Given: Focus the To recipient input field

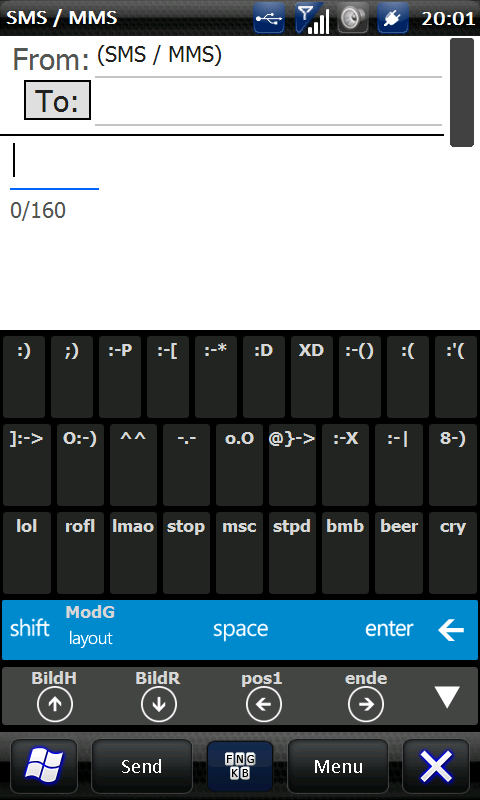Looking at the screenshot, I should (268, 102).
